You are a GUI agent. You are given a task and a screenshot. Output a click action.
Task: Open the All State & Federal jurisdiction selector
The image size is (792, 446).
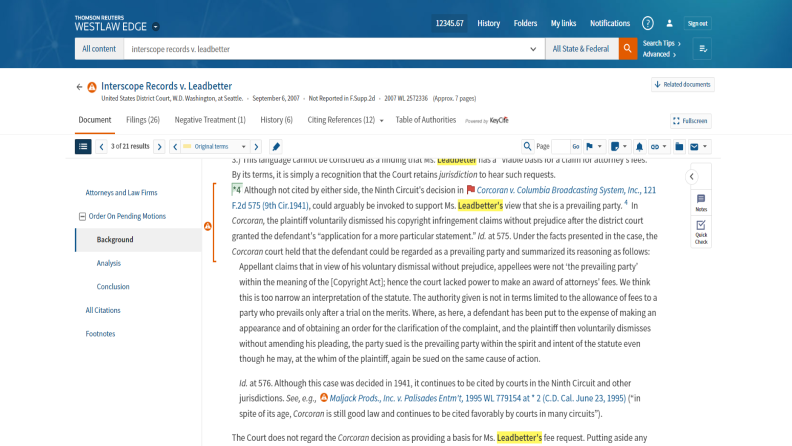581,49
